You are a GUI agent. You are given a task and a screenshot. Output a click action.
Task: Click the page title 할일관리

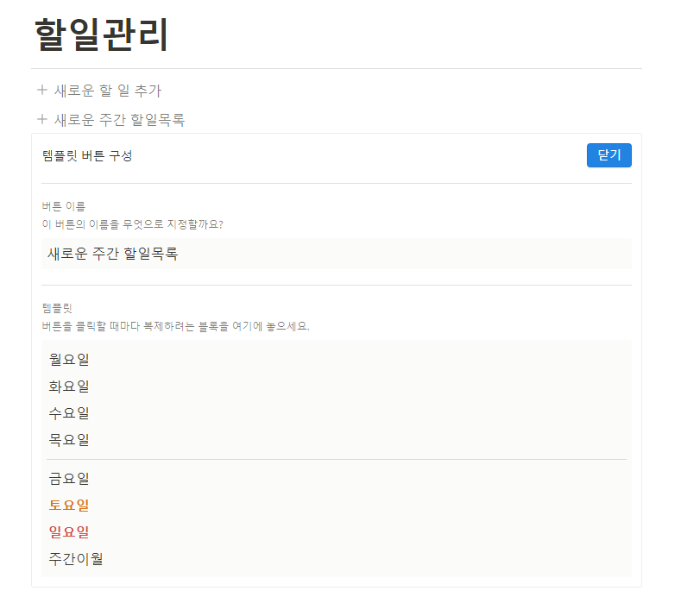[101, 35]
